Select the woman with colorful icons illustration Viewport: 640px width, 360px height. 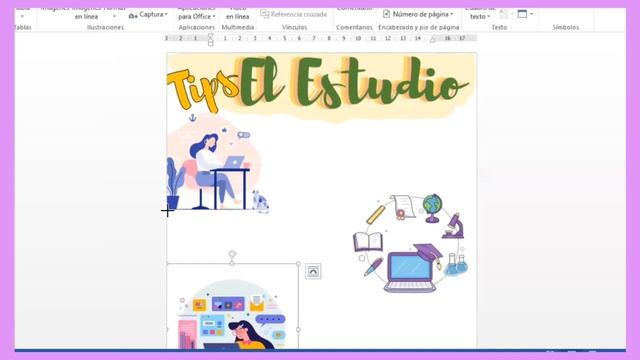[232, 313]
